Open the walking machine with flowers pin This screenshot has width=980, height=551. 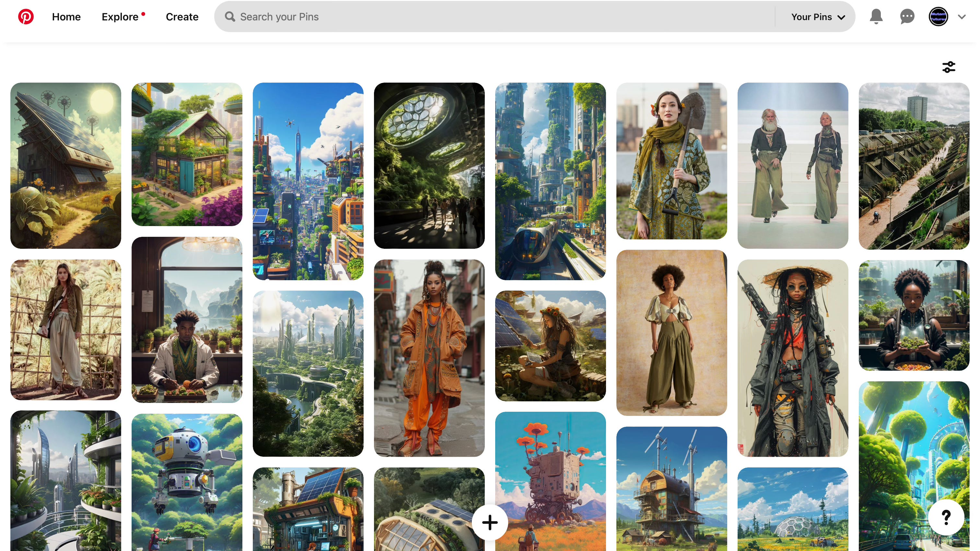click(550, 481)
